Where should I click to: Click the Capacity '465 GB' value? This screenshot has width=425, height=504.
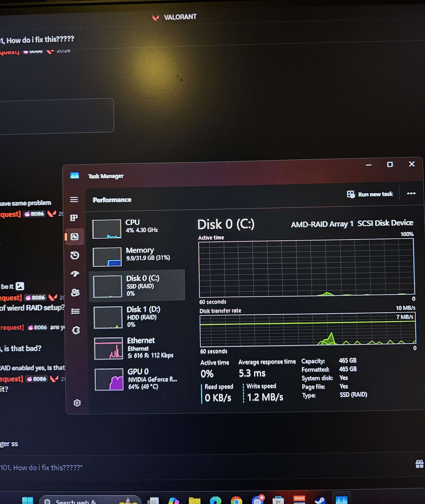click(347, 360)
